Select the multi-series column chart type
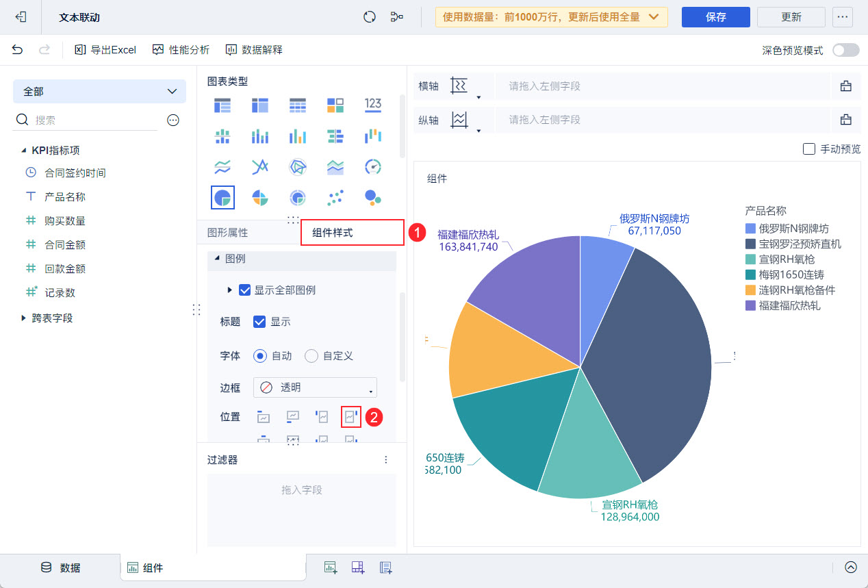This screenshot has width=868, height=588. click(x=298, y=136)
